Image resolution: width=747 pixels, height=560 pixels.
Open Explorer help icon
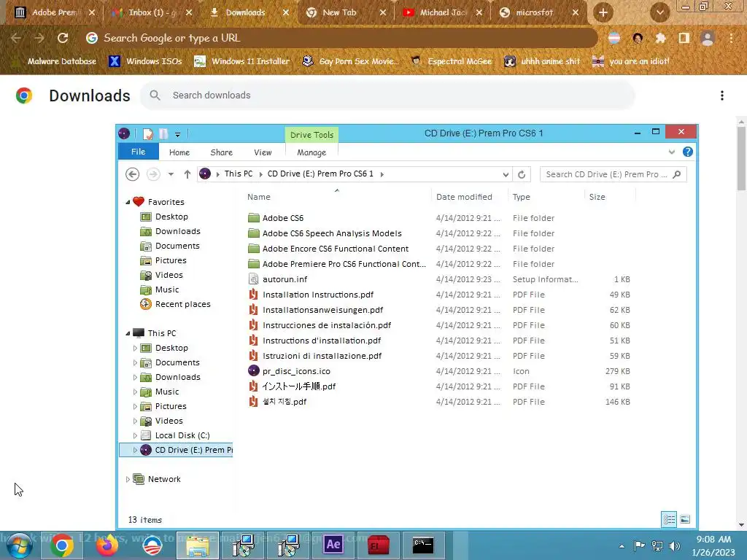click(x=687, y=152)
